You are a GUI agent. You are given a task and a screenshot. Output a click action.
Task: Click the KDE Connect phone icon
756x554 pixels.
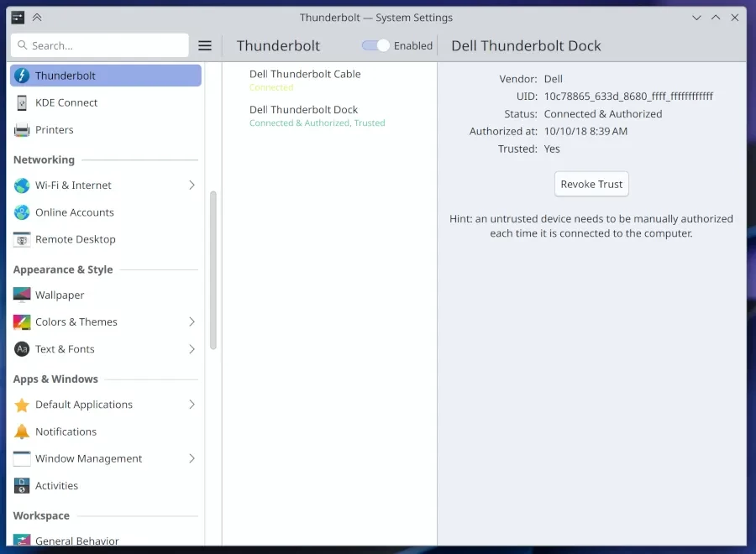point(22,102)
